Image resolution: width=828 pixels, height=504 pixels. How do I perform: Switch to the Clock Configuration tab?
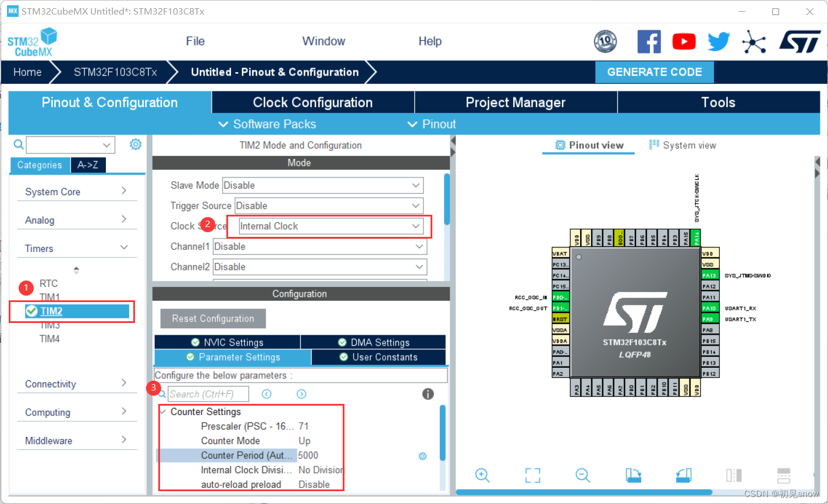click(313, 102)
